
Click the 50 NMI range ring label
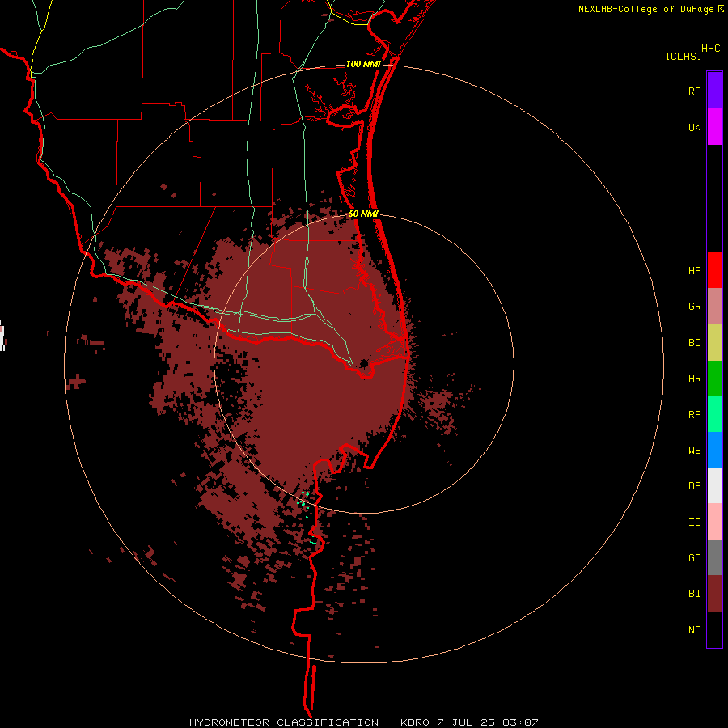363,214
